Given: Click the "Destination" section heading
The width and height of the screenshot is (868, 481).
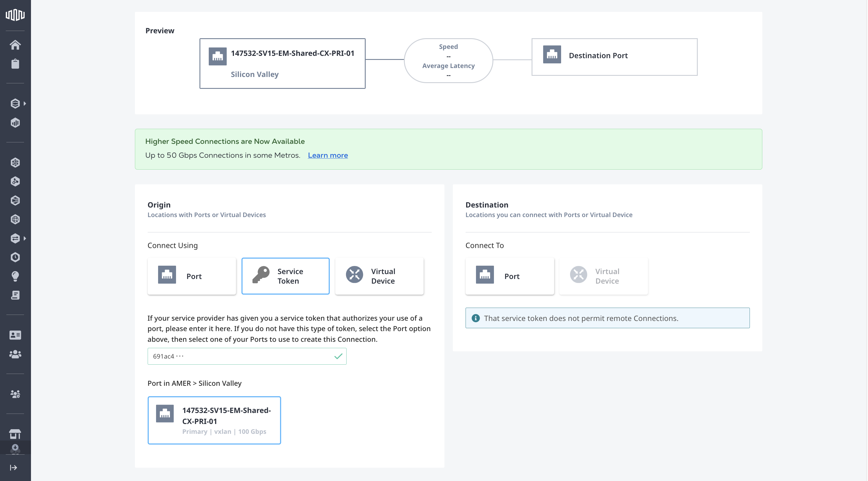Looking at the screenshot, I should (x=487, y=205).
